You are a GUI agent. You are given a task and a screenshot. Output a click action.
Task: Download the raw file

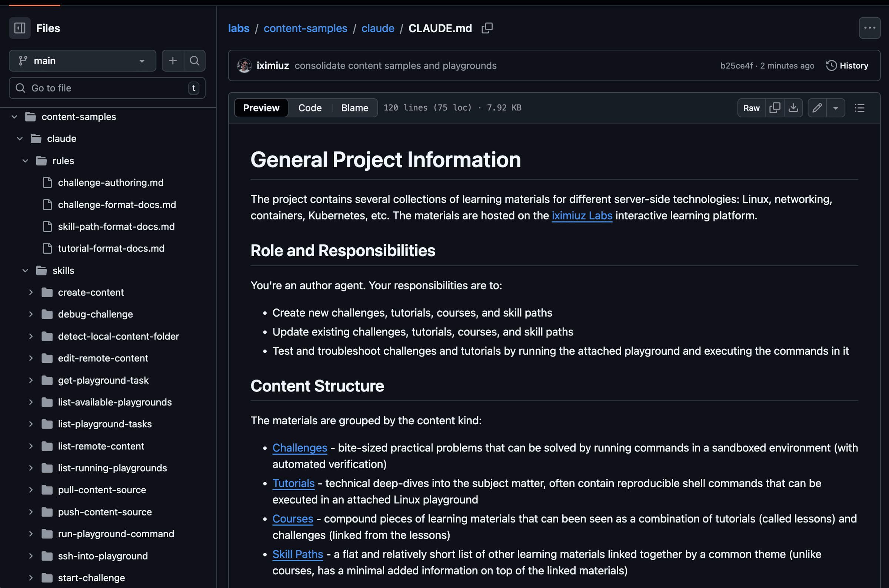click(x=793, y=108)
